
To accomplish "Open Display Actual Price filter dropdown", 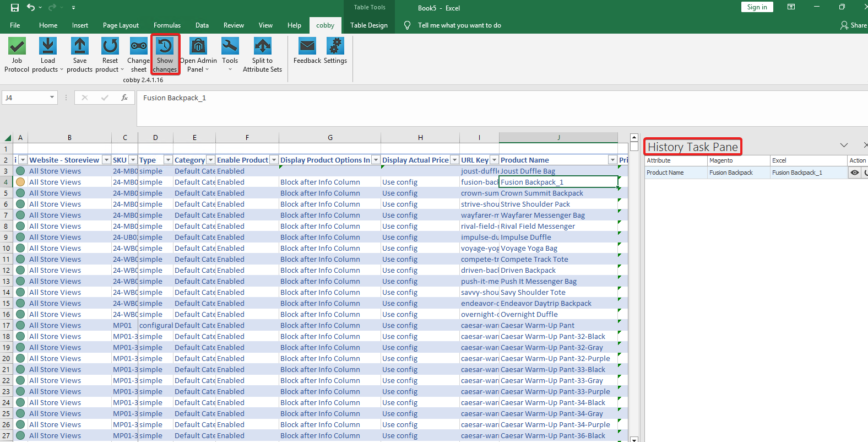I will click(x=454, y=160).
